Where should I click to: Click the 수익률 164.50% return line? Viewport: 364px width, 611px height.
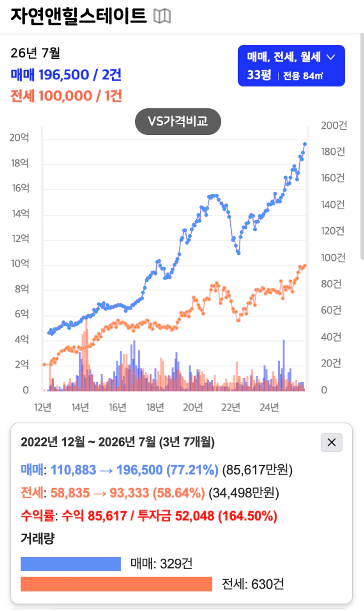pyautogui.click(x=149, y=515)
